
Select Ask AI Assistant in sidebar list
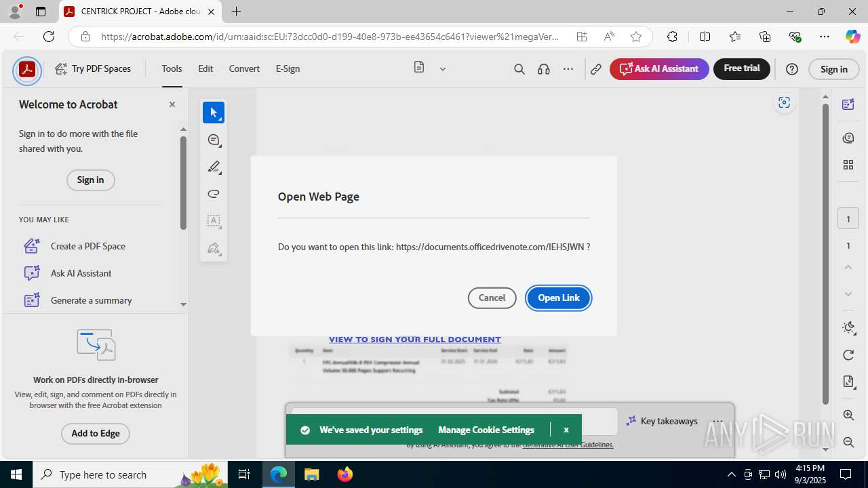coord(81,273)
